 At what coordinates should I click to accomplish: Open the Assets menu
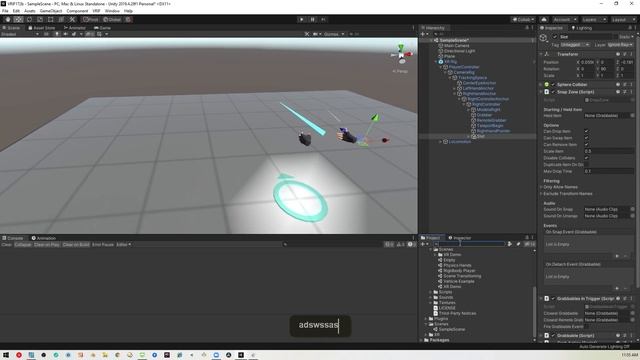pos(29,11)
